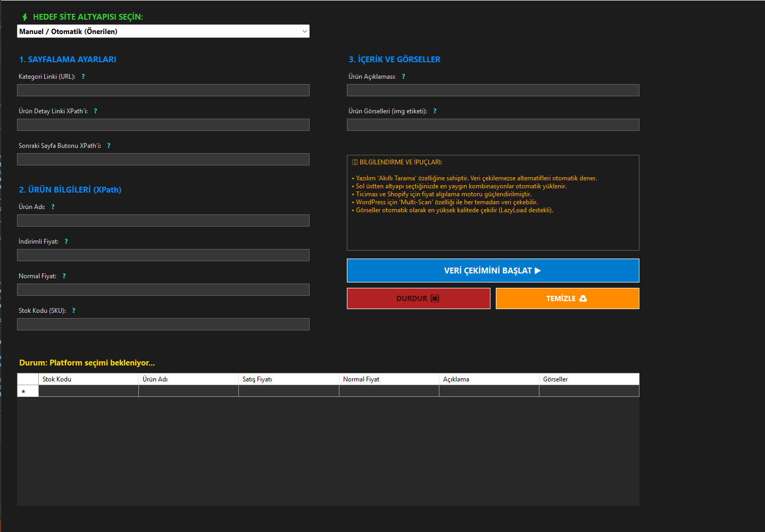Start scraping with VERİ ÇEKİMİNİ BAŞLAT button
This screenshot has width=765, height=532.
[x=493, y=270]
